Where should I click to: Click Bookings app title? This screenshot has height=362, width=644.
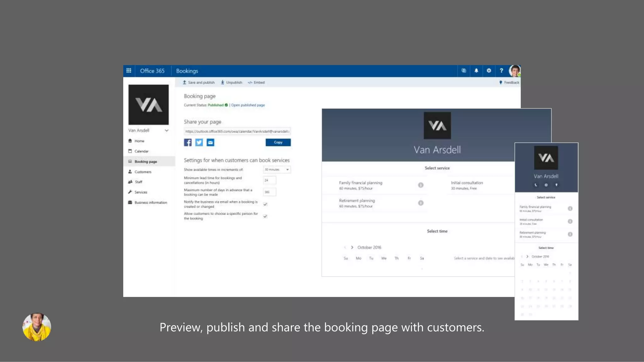(x=187, y=71)
